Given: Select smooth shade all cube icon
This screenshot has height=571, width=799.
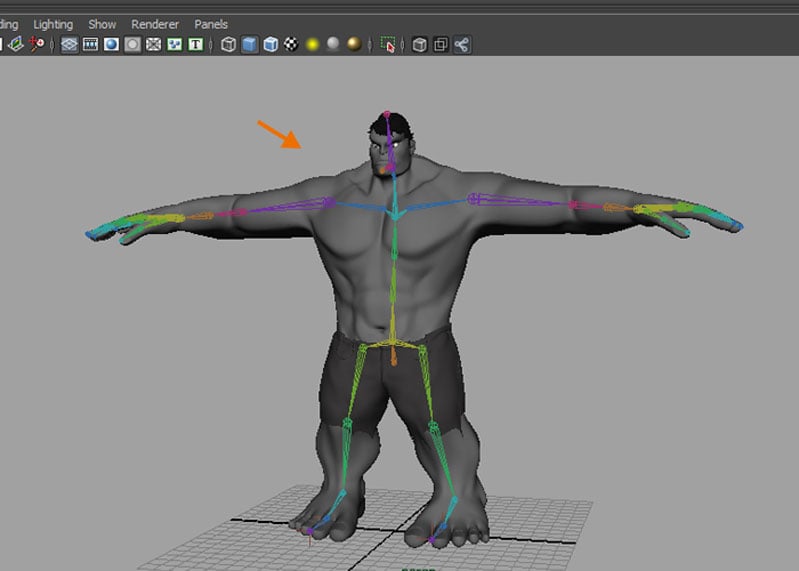Looking at the screenshot, I should coord(250,44).
